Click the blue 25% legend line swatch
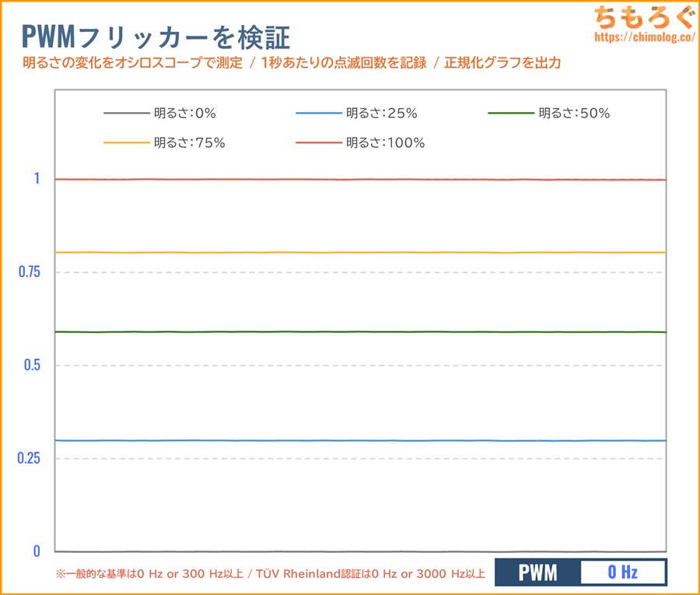 319,114
